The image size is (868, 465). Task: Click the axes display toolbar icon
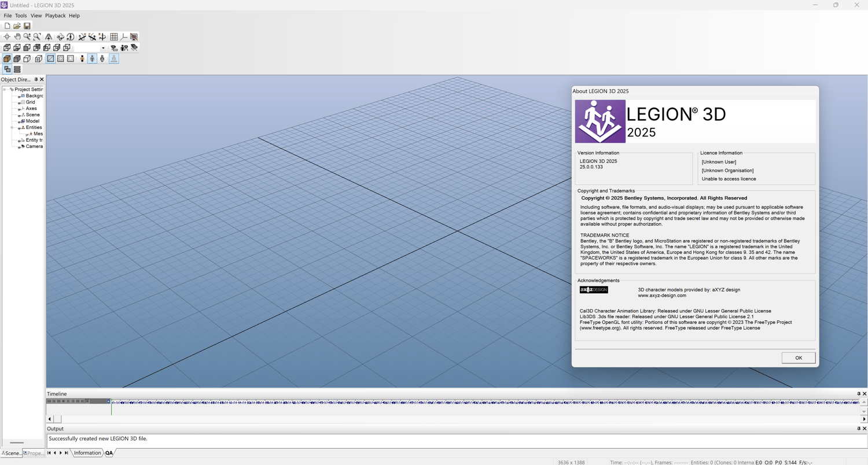coord(124,37)
